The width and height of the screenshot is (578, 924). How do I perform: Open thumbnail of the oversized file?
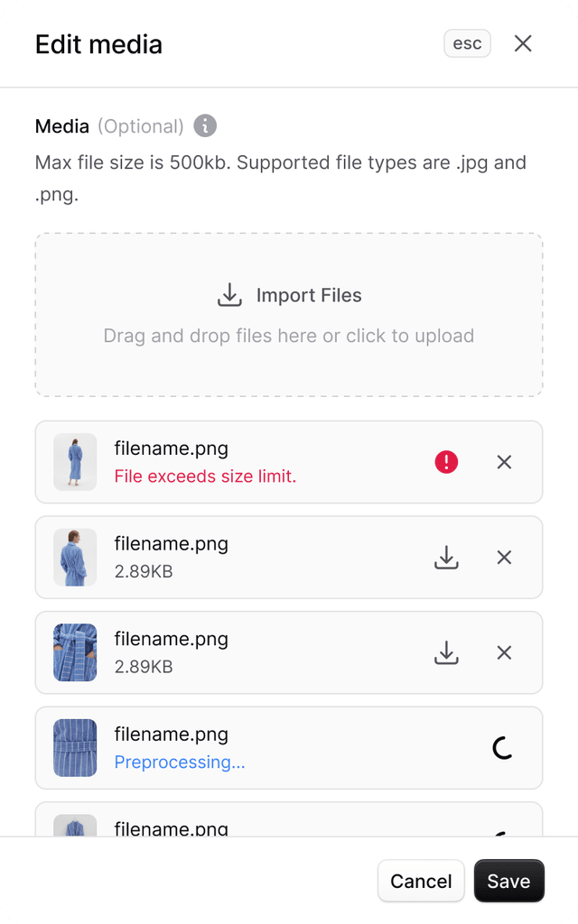coord(75,462)
